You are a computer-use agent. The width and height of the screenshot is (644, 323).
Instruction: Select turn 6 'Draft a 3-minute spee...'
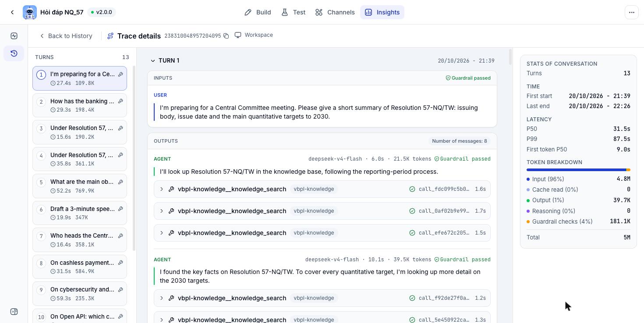tap(80, 213)
